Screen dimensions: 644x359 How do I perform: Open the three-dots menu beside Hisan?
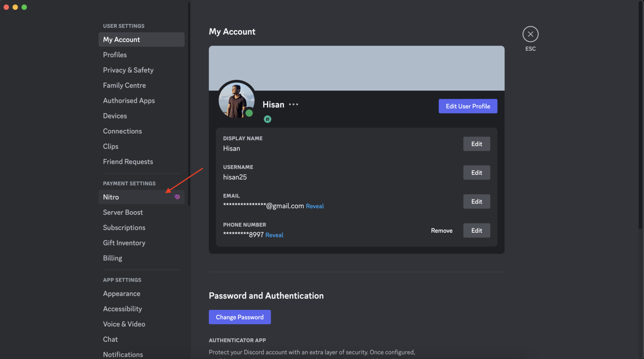[293, 104]
